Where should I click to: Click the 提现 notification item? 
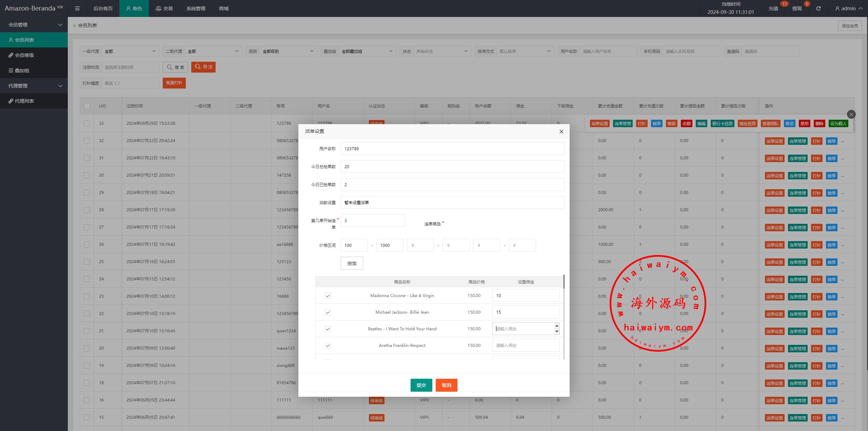(x=797, y=8)
